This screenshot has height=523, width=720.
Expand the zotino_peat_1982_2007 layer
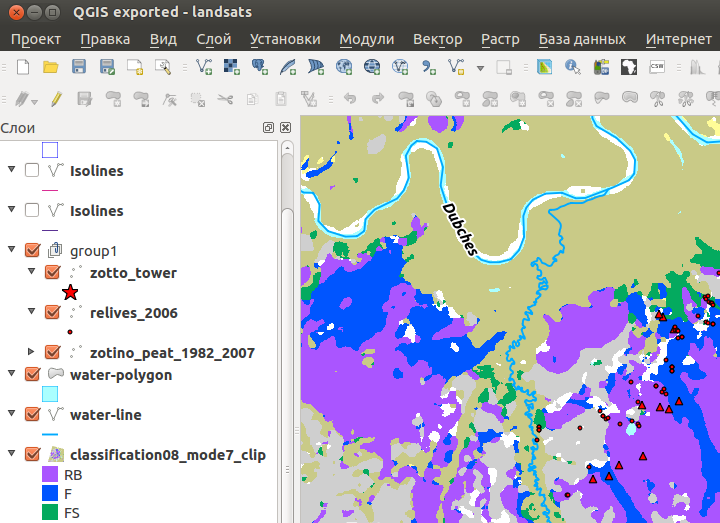31,352
